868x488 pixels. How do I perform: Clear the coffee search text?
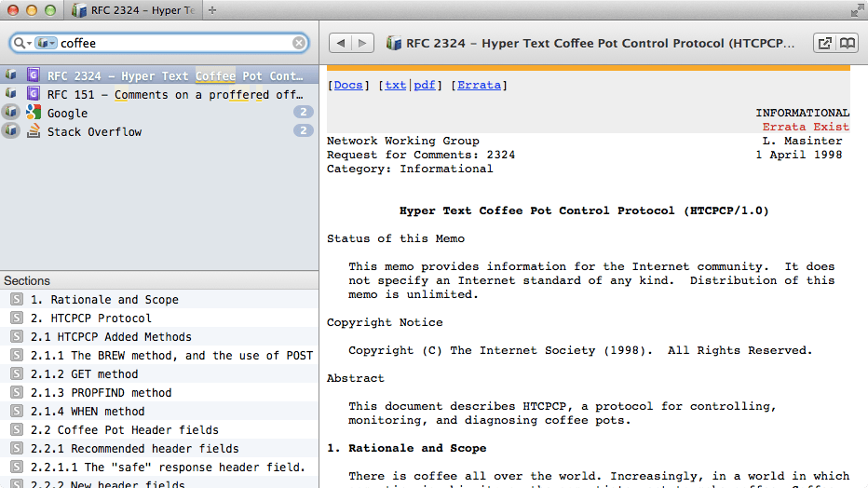click(299, 43)
